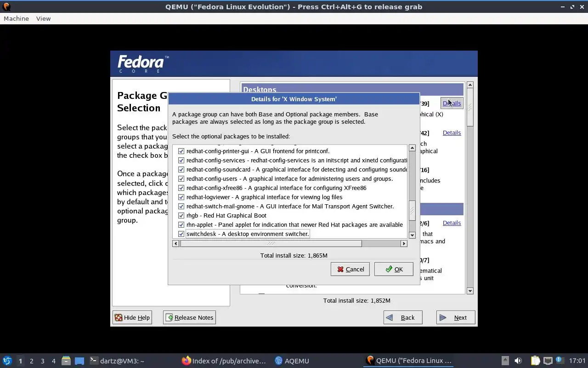This screenshot has height=368, width=588.
Task: Open the View menu
Action: tap(43, 18)
